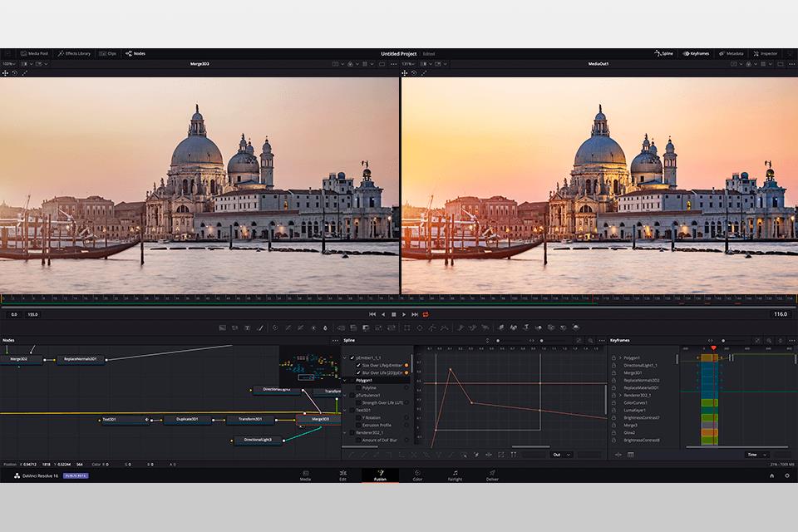
Task: Toggle the Keyframes panel button
Action: (695, 53)
